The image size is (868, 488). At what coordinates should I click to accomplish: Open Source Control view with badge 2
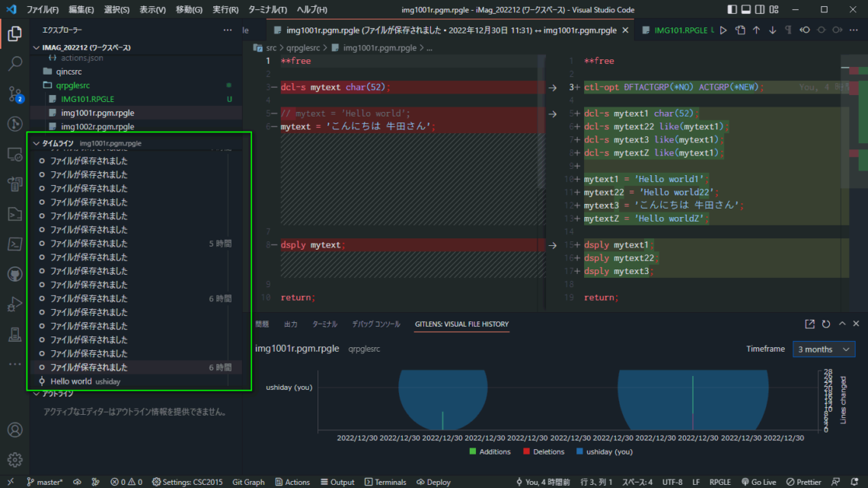pyautogui.click(x=15, y=94)
